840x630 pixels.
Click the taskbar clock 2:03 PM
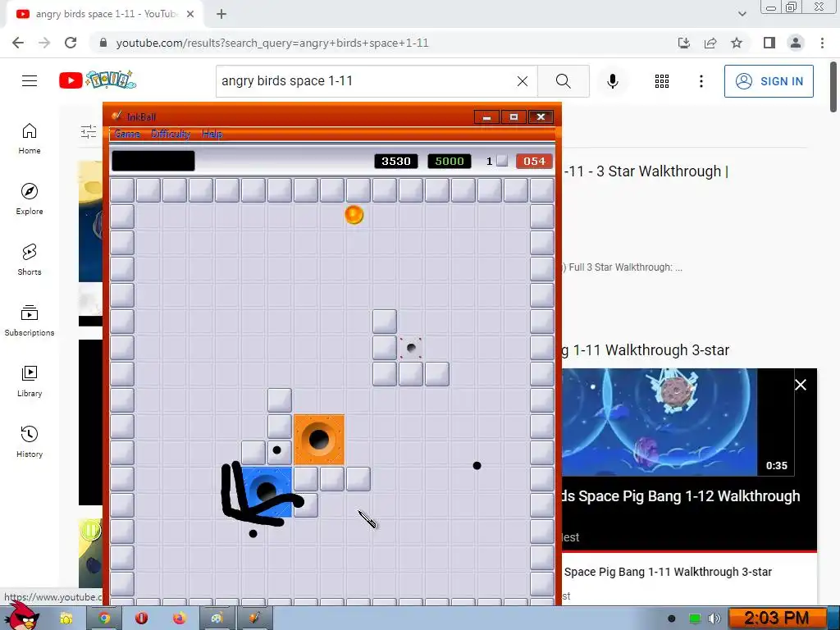[x=776, y=619]
